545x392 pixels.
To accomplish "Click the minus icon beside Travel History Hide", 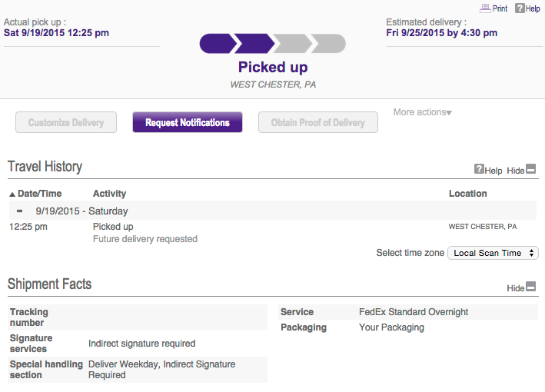I will pos(531,170).
